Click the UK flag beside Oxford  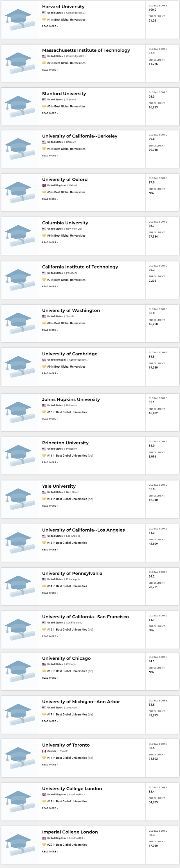click(44, 185)
